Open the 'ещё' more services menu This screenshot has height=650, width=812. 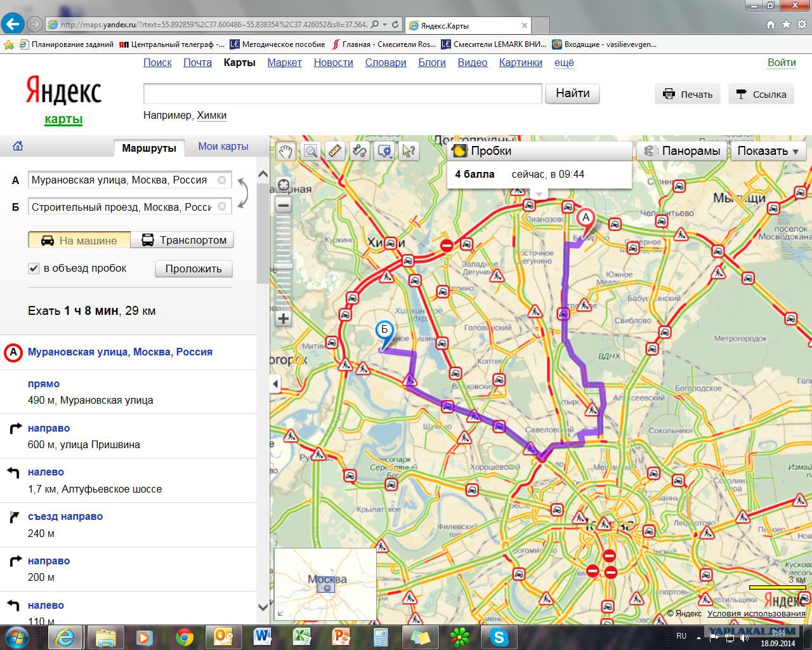click(x=564, y=63)
